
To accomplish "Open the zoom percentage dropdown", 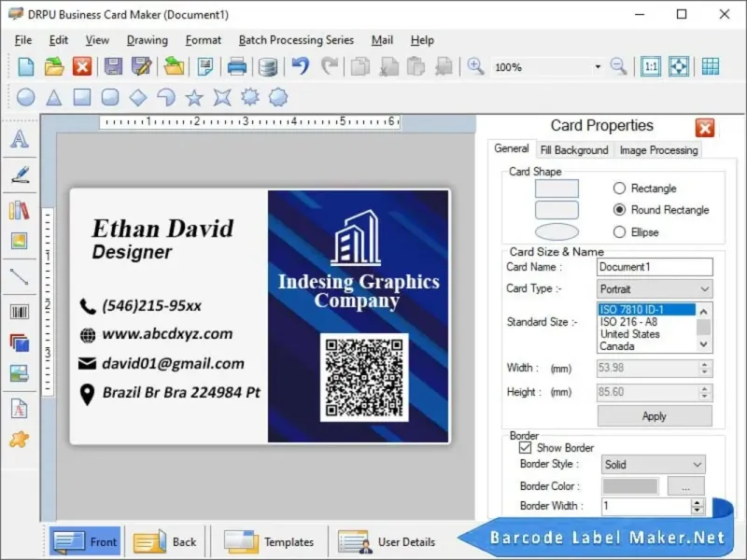I will pos(598,67).
